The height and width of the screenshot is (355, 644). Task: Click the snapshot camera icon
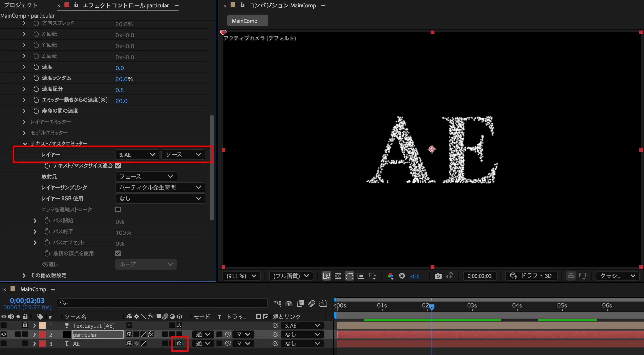(x=438, y=276)
